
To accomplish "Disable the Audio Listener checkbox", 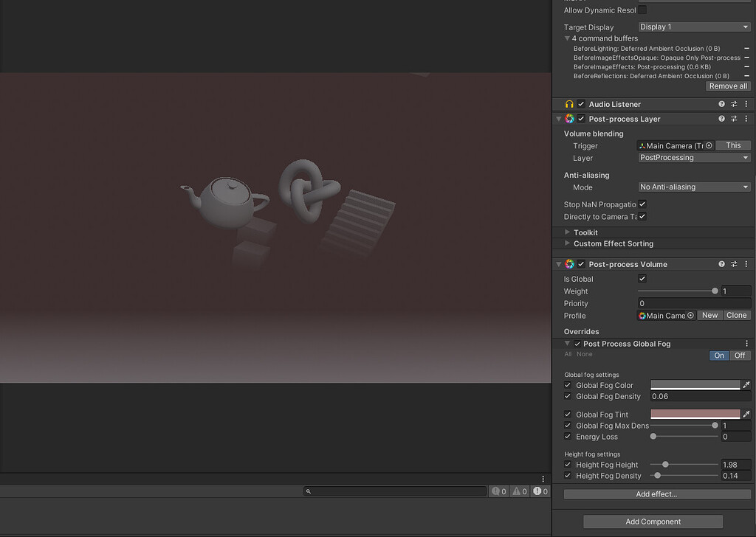I will [x=581, y=104].
